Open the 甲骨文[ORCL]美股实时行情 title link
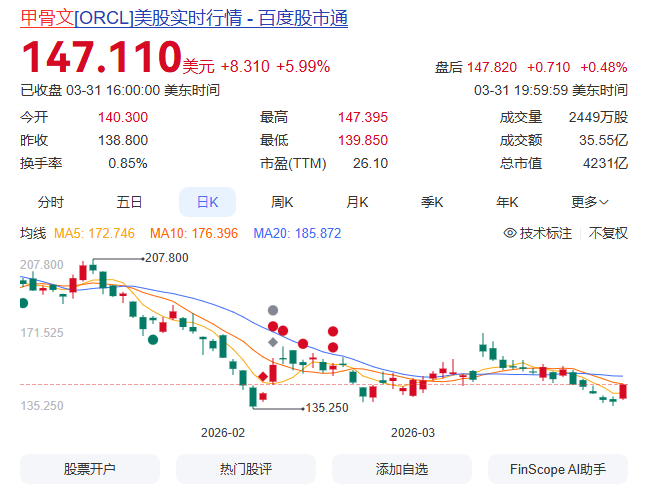The image size is (663, 497). pos(184,18)
